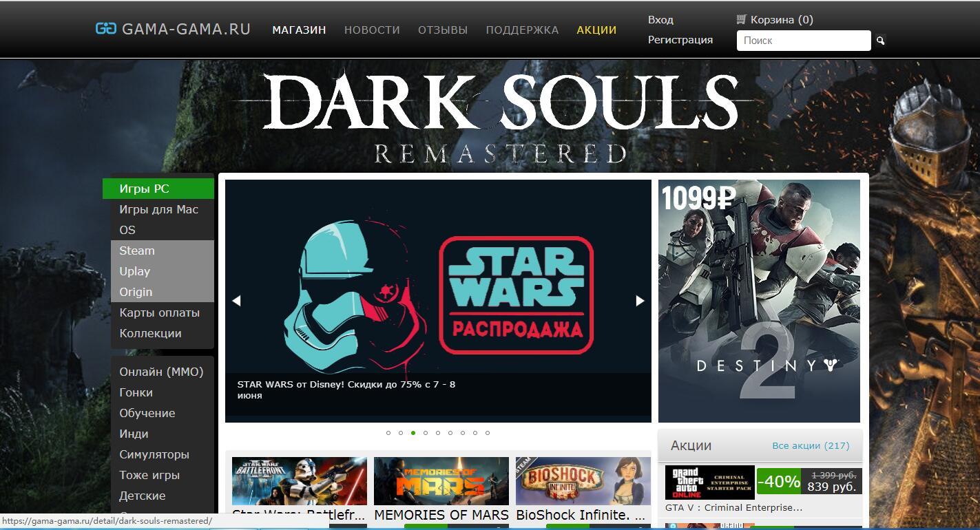The width and height of the screenshot is (980, 530).
Task: Open the Star Wars Battlefront game thumbnail
Action: pyautogui.click(x=300, y=481)
